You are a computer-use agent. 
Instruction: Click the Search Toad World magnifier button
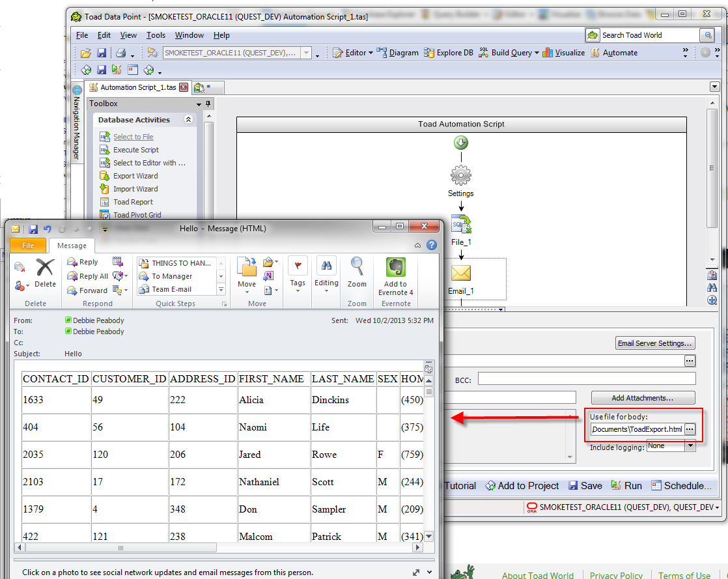coord(707,35)
